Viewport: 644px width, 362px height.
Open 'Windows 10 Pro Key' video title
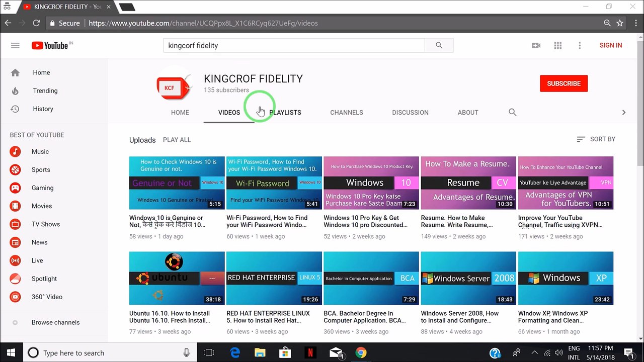[366, 221]
